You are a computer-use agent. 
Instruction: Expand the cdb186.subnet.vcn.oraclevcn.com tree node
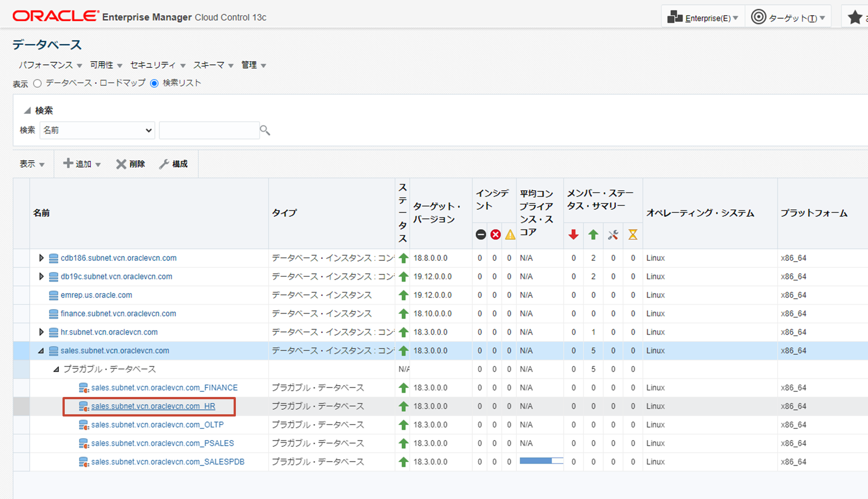tap(41, 258)
